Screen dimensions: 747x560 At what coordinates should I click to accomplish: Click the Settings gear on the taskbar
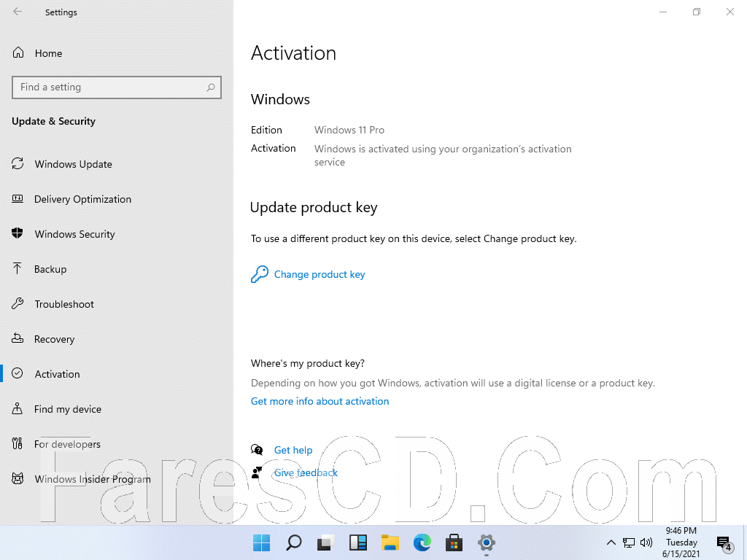coord(487,542)
